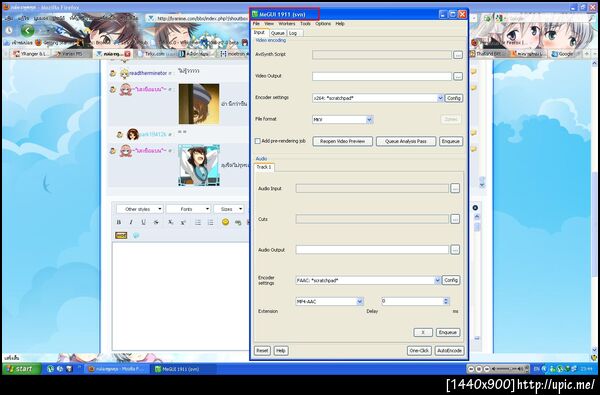Click the Video Output text field
This screenshot has height=395, width=600.
pos(382,77)
